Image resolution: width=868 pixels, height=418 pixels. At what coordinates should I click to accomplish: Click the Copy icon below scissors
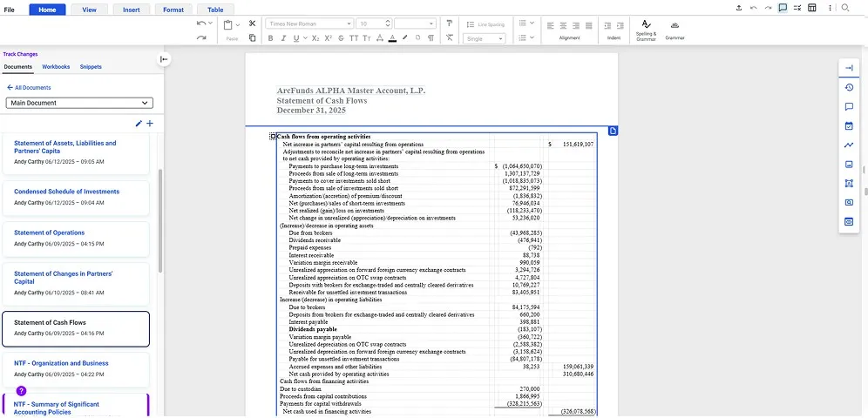coord(252,38)
